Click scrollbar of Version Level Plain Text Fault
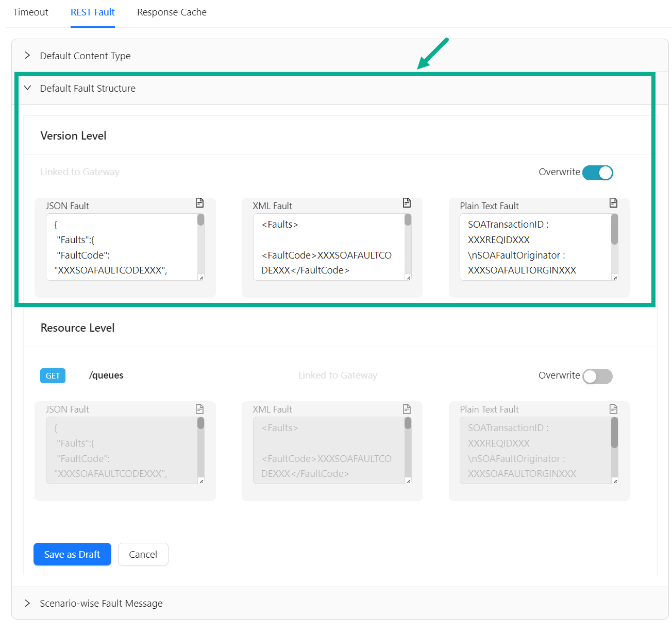Screen dimensions: 672x634 click(614, 230)
